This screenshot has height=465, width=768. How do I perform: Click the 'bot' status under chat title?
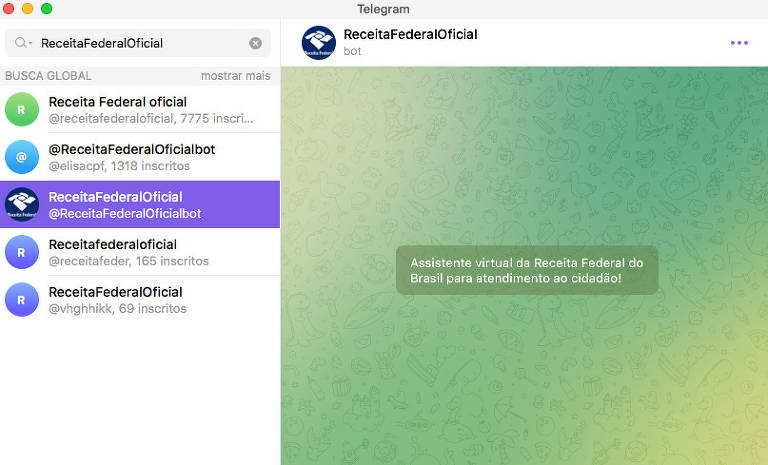[x=352, y=51]
